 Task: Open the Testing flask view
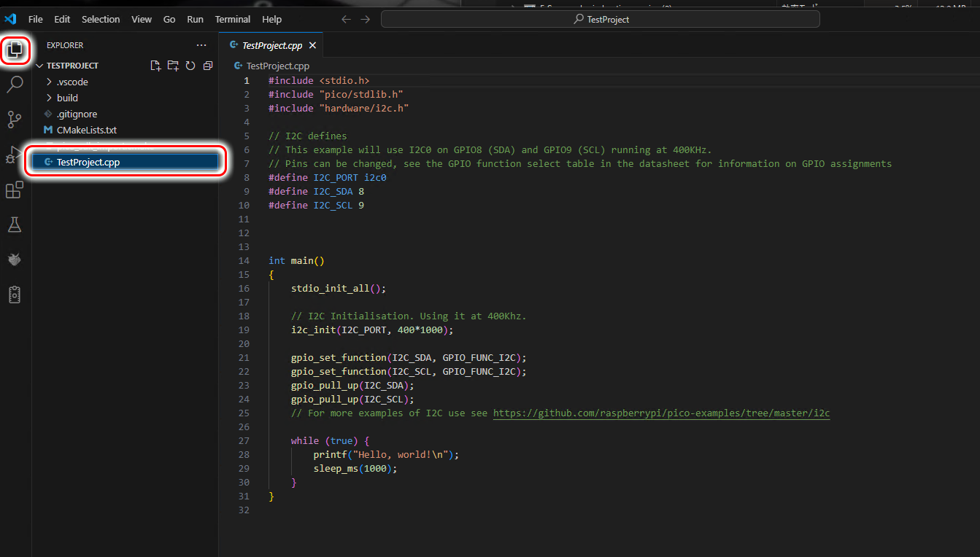(15, 225)
